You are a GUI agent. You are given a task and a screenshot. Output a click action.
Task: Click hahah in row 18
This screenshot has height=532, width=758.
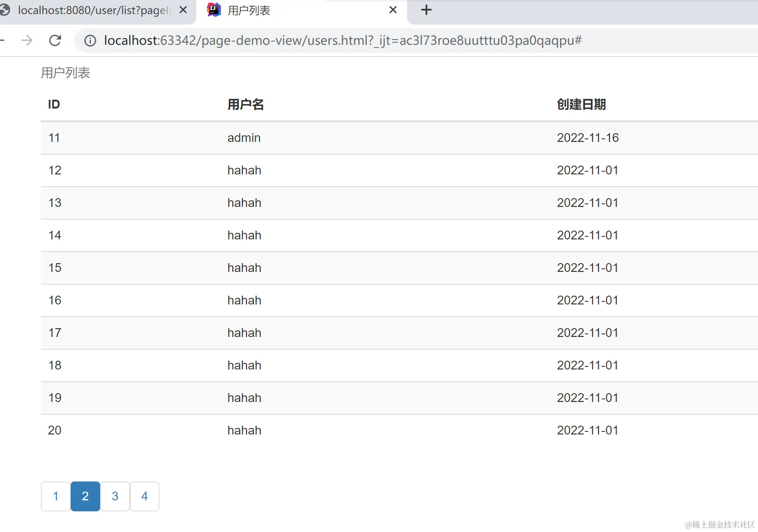(244, 366)
